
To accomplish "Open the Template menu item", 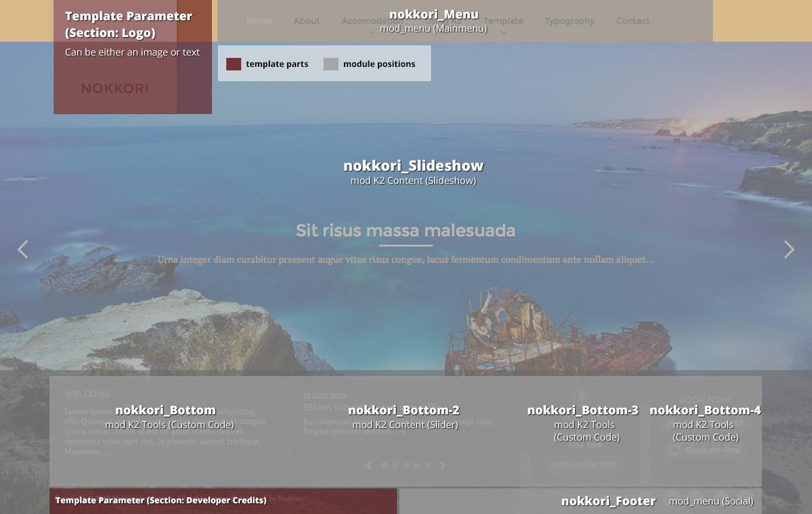I will (x=503, y=21).
